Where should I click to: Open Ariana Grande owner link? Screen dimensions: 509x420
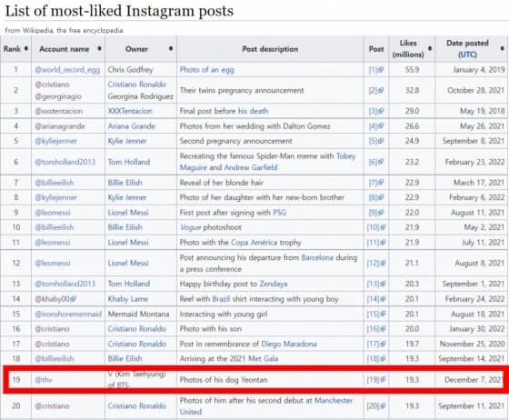pos(132,126)
